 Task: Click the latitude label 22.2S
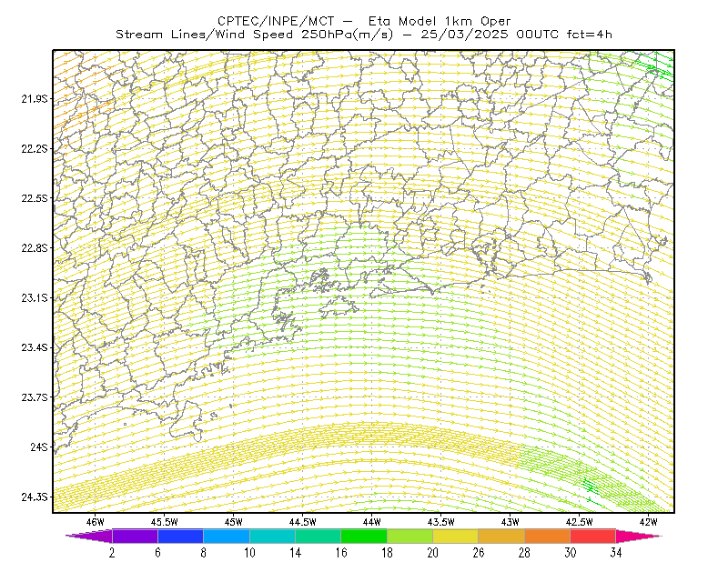(x=35, y=148)
